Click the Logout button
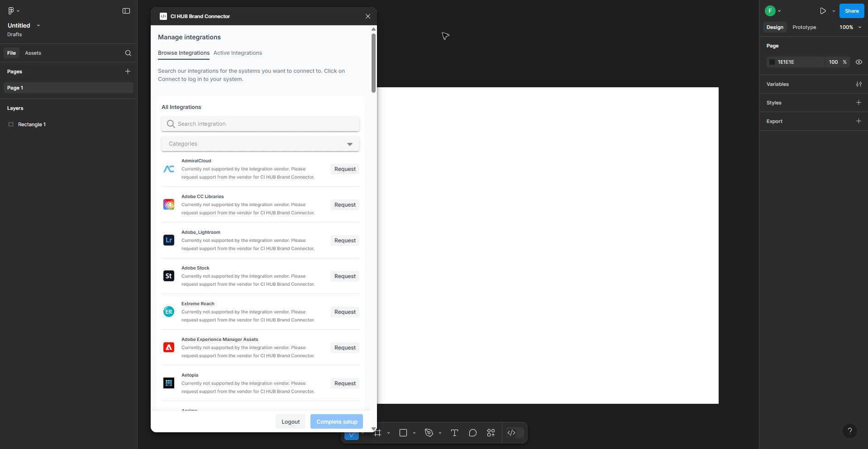The width and height of the screenshot is (868, 449). click(x=290, y=421)
